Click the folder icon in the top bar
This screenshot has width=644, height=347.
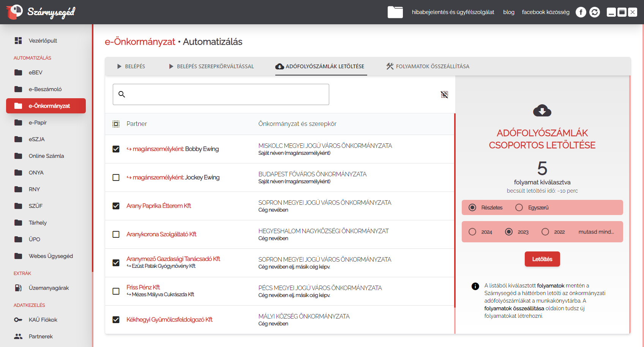tap(395, 12)
